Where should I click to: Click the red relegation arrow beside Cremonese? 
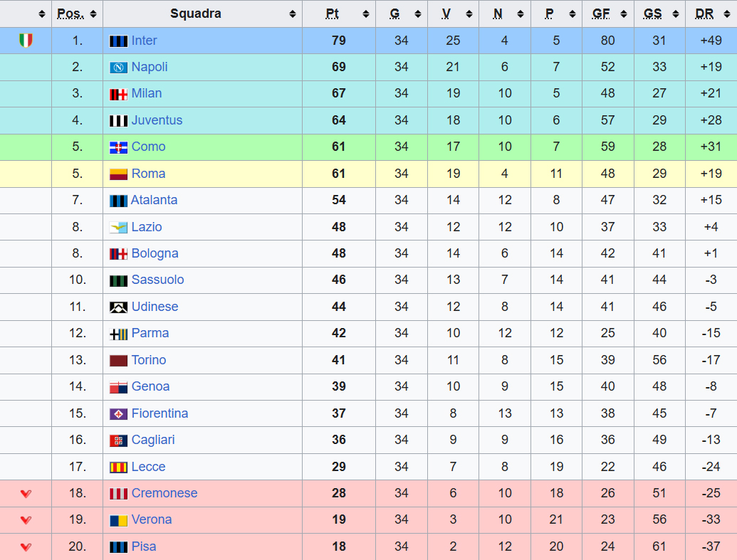(26, 493)
